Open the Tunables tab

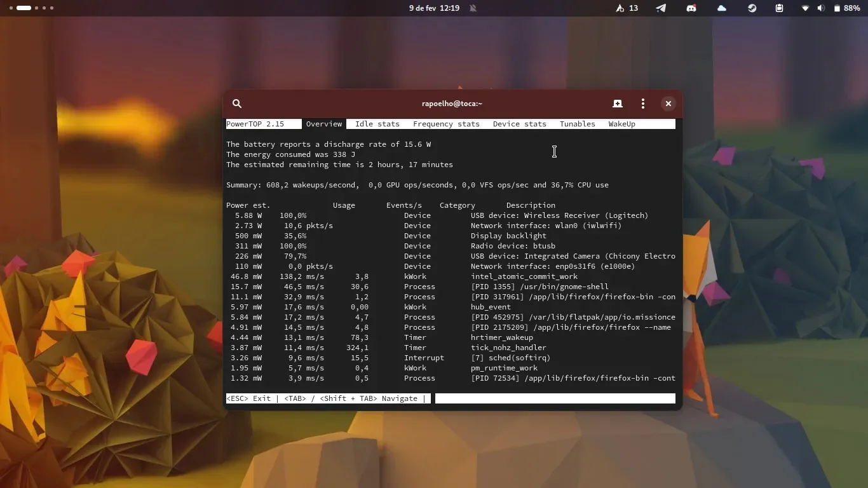coord(577,124)
